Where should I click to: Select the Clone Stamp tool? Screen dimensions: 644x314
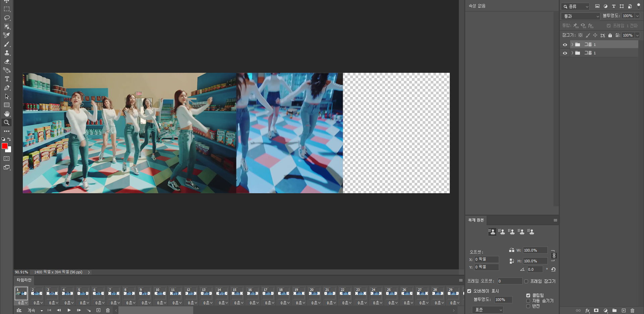7,53
